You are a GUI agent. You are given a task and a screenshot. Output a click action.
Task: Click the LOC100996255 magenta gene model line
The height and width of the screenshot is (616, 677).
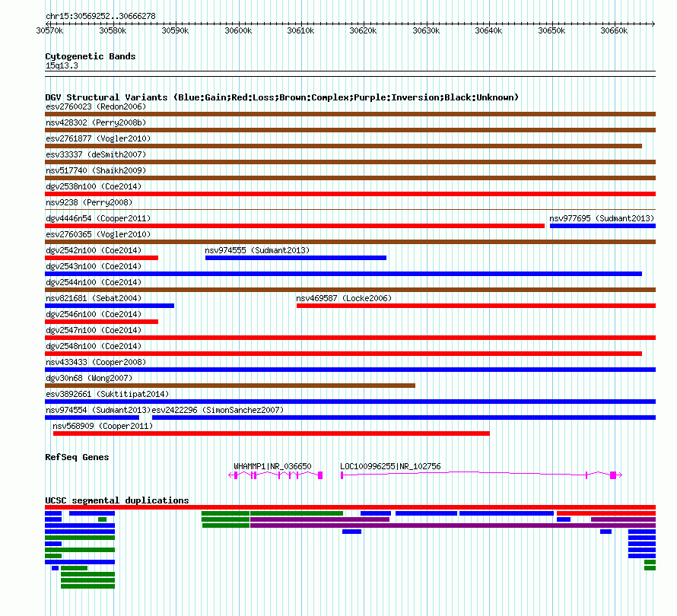coord(482,475)
